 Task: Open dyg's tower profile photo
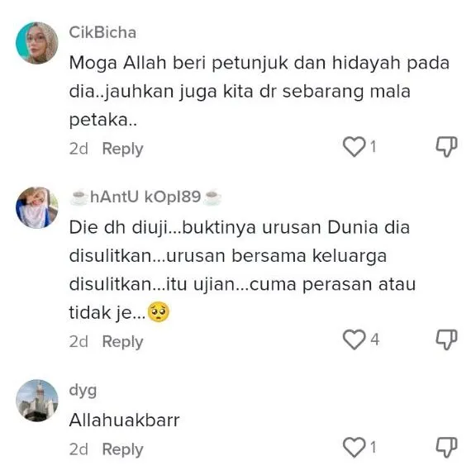pyautogui.click(x=37, y=401)
